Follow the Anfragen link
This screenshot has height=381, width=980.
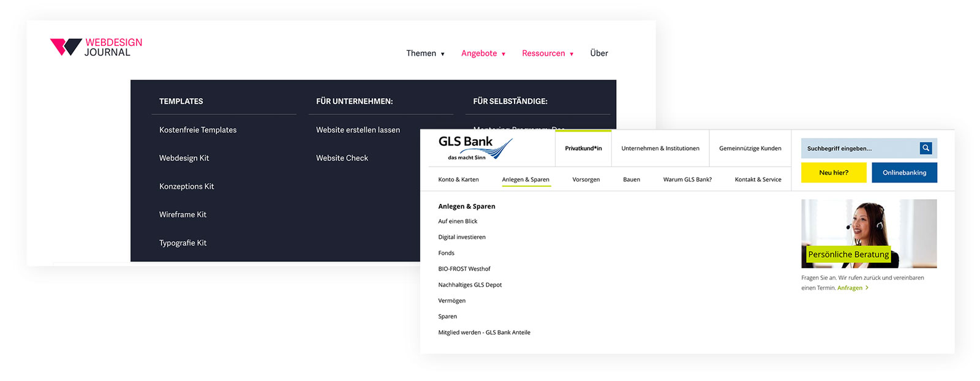853,288
